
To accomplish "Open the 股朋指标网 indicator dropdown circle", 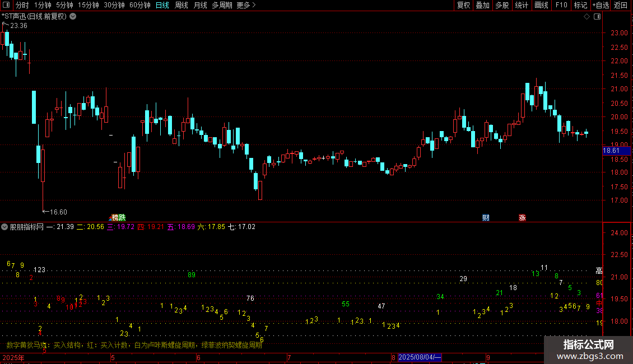I will pos(4,227).
